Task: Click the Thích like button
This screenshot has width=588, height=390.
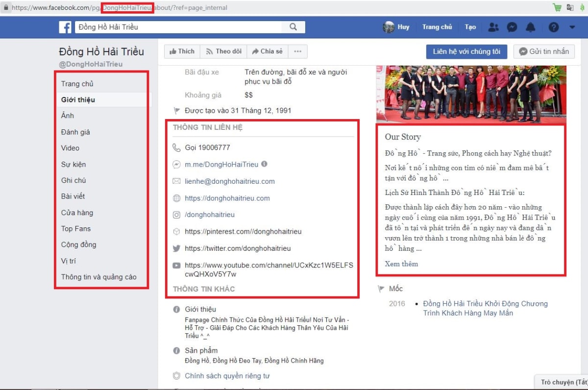Action: [x=181, y=51]
